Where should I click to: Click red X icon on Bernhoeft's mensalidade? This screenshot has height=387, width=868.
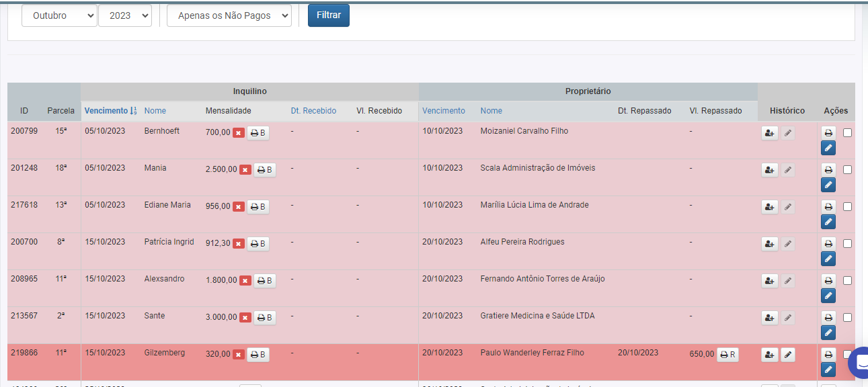click(239, 133)
